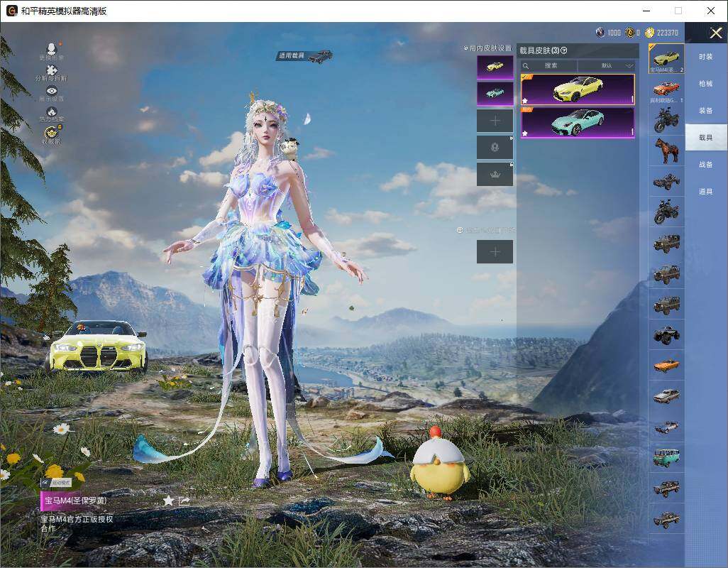The width and height of the screenshot is (728, 568).
Task: Click the locked slot with crown icon
Action: (495, 175)
